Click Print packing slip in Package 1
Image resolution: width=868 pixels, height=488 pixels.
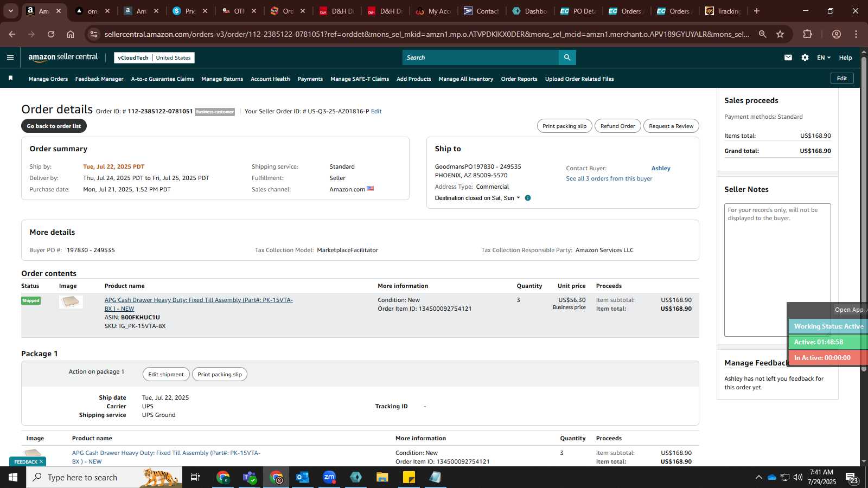pyautogui.click(x=220, y=374)
